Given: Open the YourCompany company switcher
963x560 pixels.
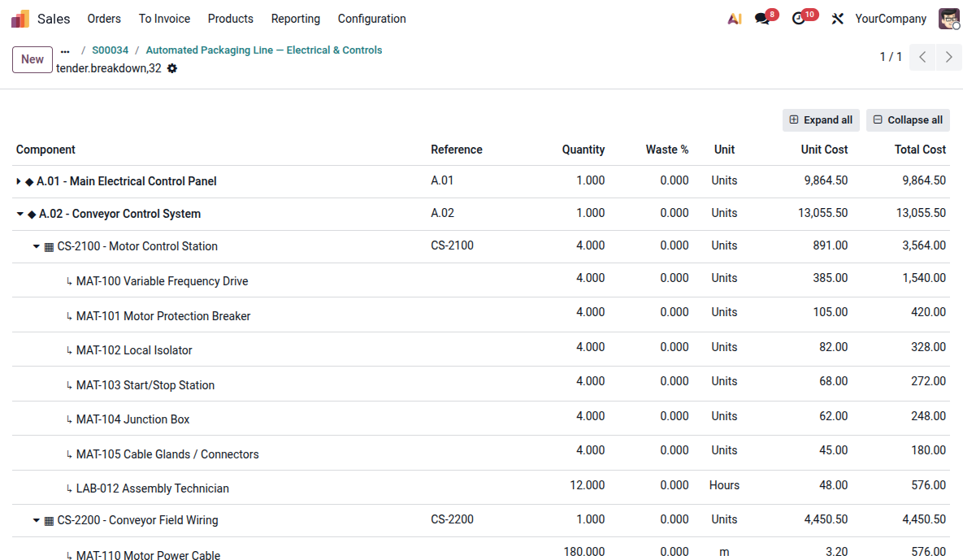Looking at the screenshot, I should click(891, 19).
